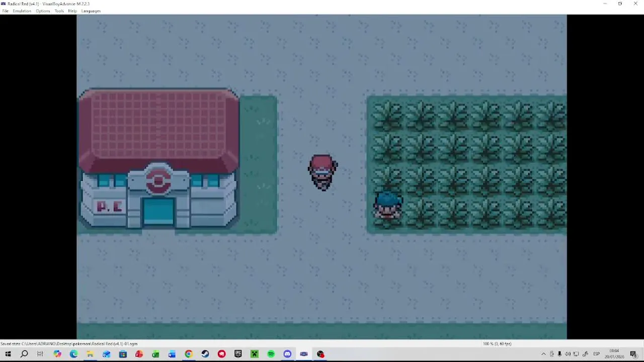Open the Languages menu
This screenshot has height=362, width=644.
[91, 11]
